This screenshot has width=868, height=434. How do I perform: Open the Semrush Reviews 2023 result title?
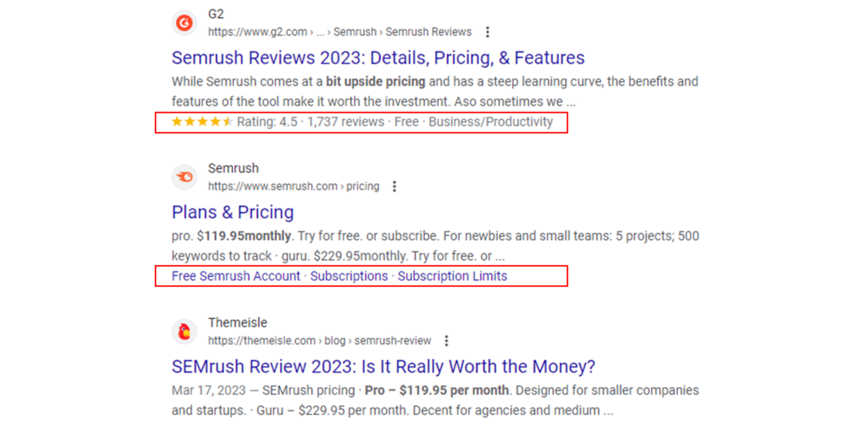[378, 57]
